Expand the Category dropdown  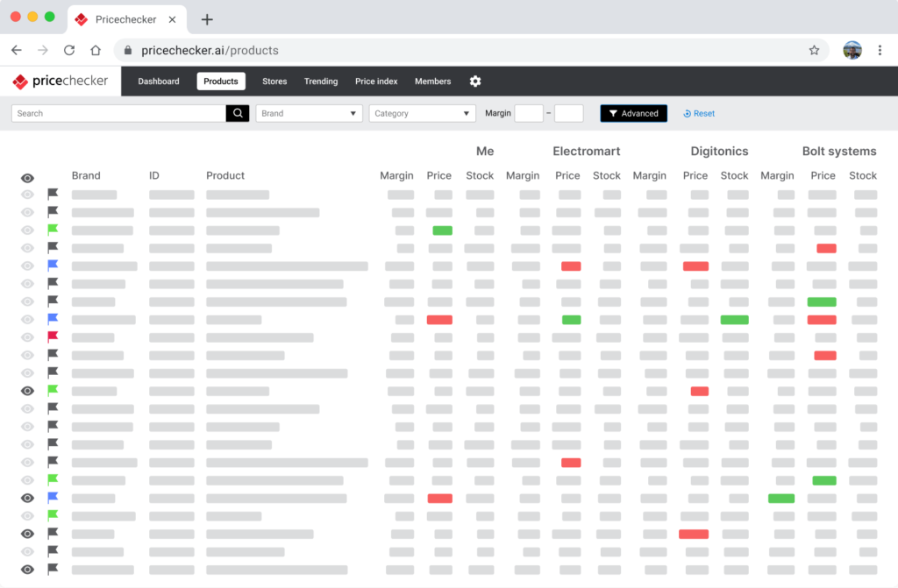(x=422, y=113)
